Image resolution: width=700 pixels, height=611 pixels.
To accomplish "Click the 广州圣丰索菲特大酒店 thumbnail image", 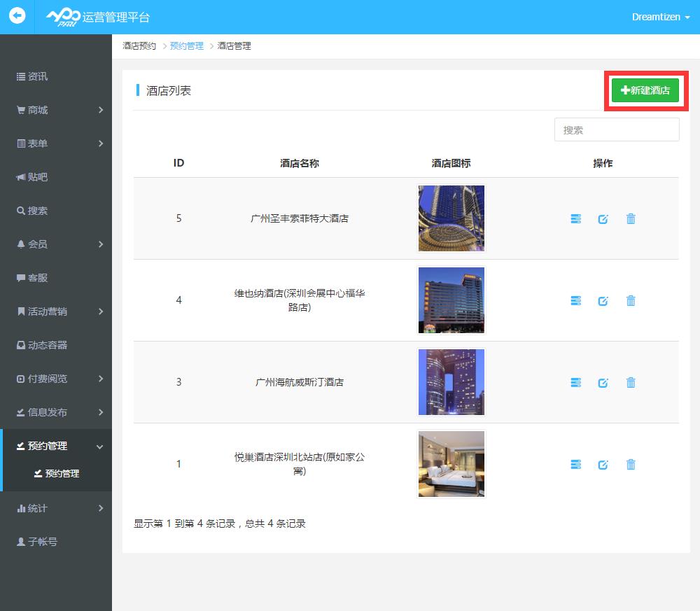I will tap(451, 218).
